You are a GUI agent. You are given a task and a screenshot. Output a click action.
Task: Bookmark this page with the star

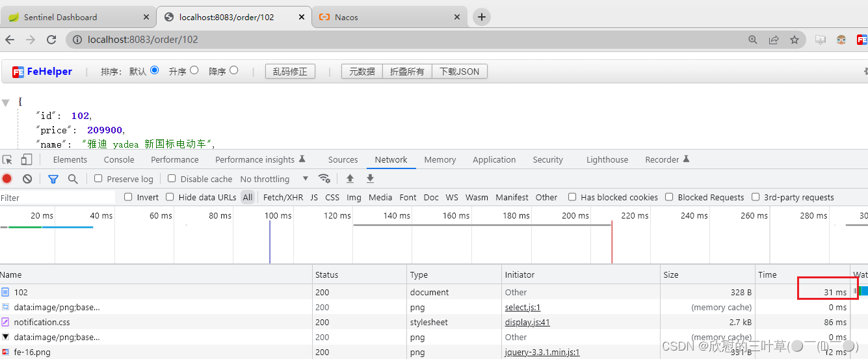pyautogui.click(x=795, y=40)
